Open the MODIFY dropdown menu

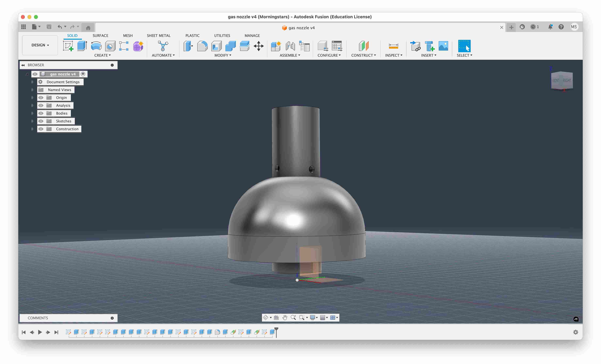point(223,55)
